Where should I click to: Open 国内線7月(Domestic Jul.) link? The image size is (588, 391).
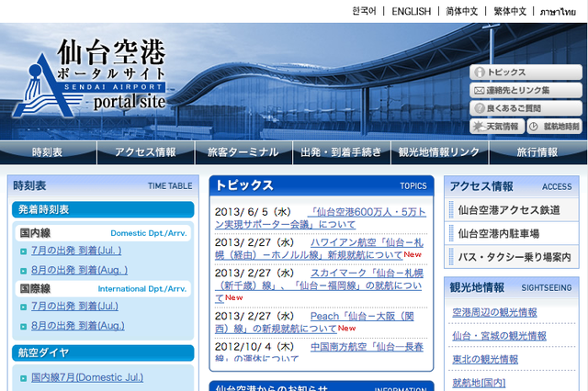[x=87, y=377]
